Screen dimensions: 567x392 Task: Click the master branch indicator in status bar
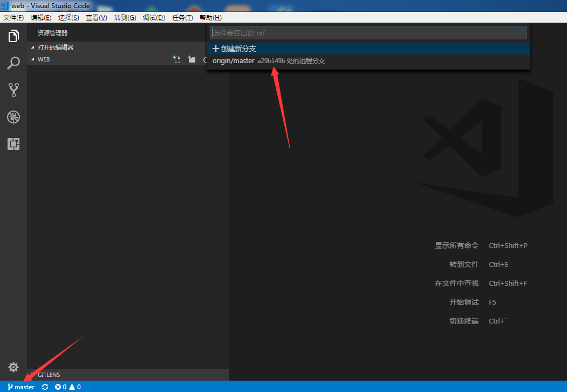(x=21, y=387)
